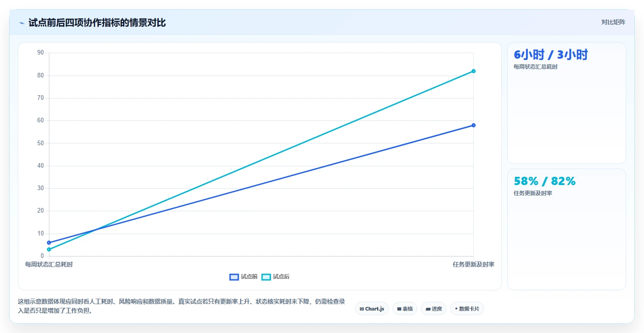Image resolution: width=644 pixels, height=333 pixels.
Task: Click the 表格 chip icon
Action: pyautogui.click(x=399, y=309)
